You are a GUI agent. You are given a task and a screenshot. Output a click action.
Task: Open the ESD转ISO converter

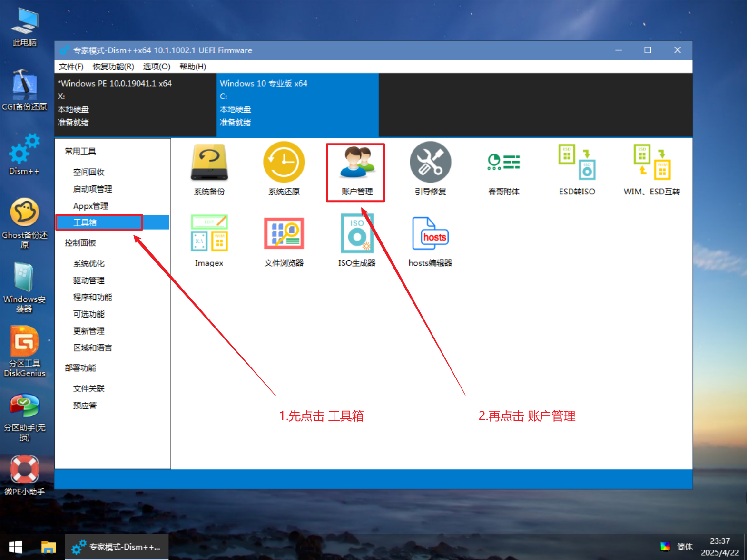(x=577, y=170)
